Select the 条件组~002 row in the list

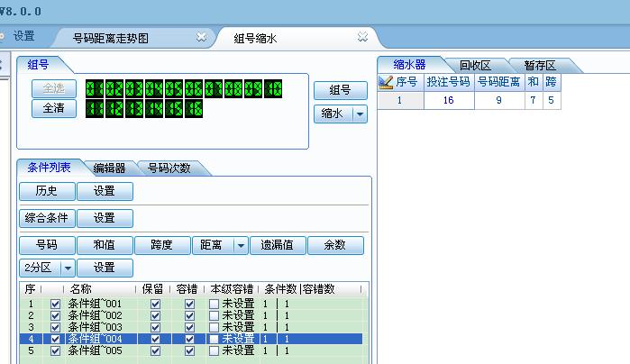point(95,315)
